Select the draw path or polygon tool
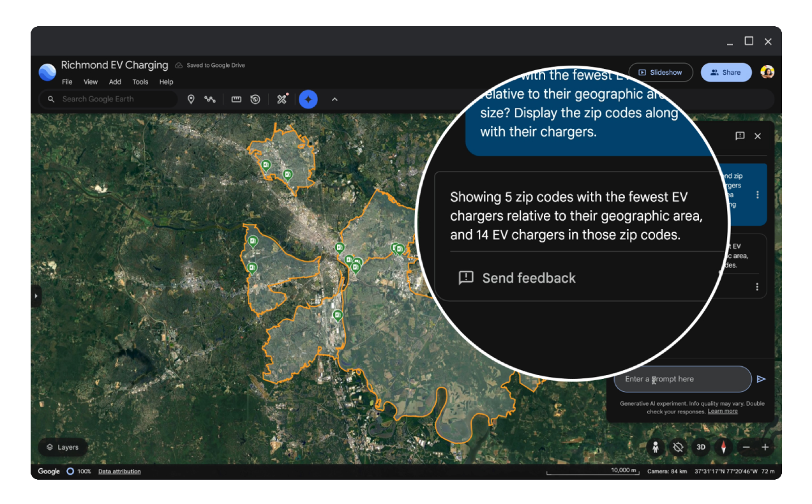812x504 pixels. 210,99
